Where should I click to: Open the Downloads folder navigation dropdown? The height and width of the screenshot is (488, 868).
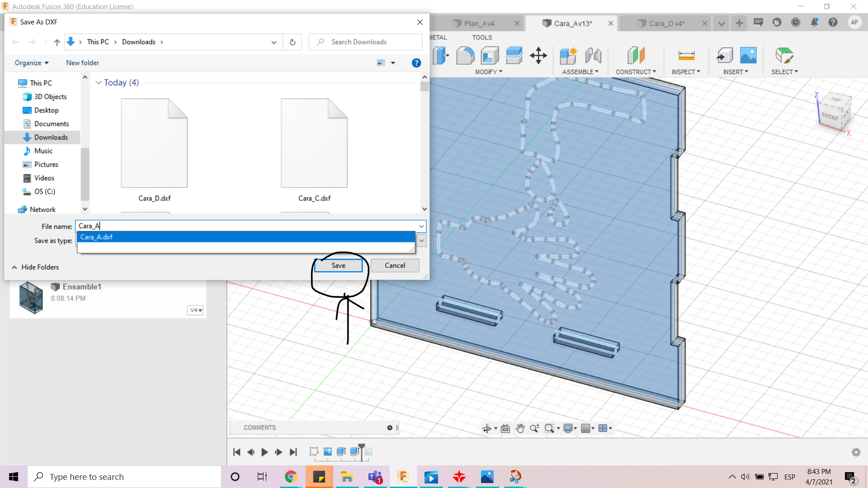click(274, 42)
